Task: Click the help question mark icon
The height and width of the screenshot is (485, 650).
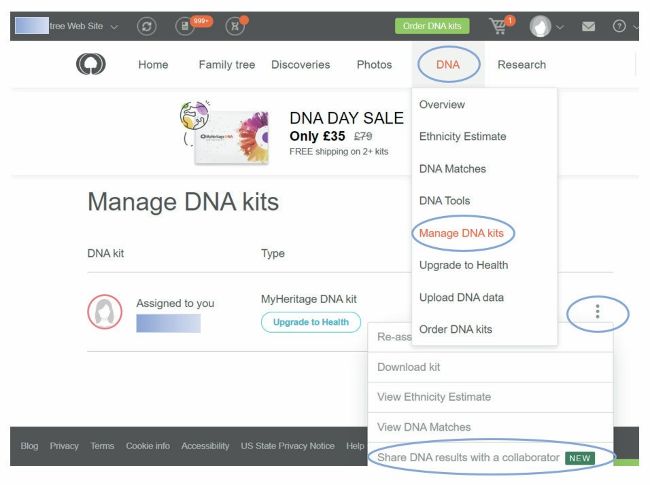Action: [619, 27]
